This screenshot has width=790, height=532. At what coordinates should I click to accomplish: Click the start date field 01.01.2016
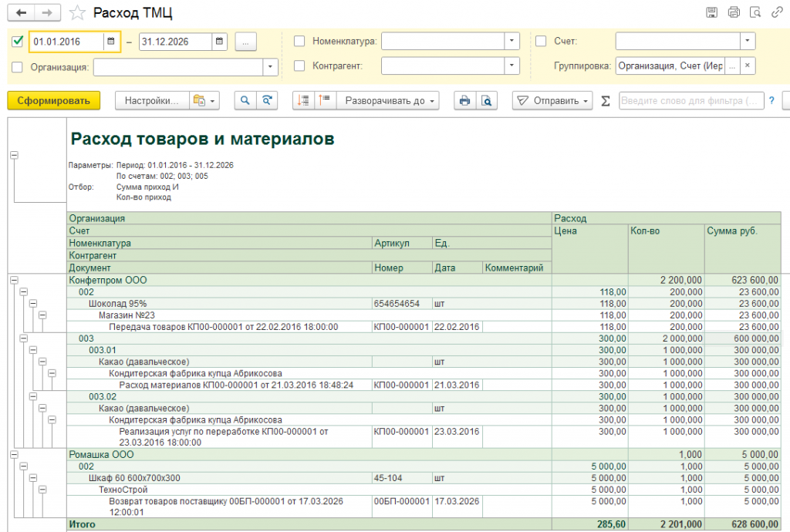(x=67, y=42)
